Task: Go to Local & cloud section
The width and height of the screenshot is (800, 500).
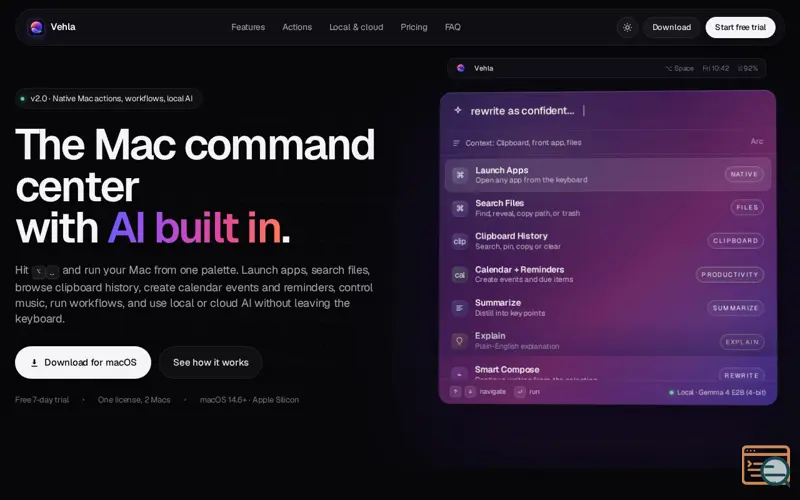Action: (356, 27)
